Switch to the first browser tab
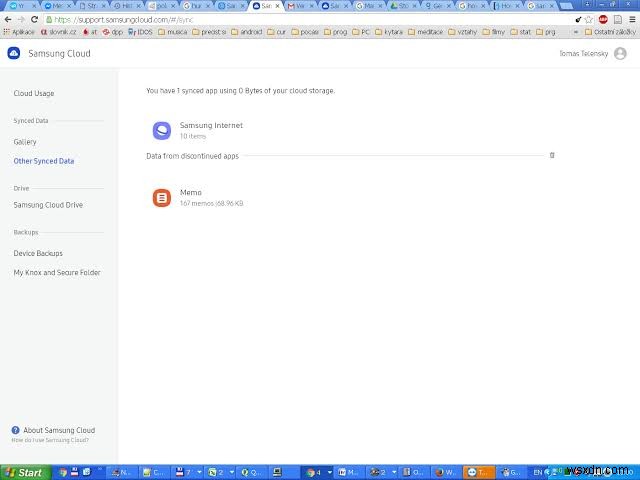This screenshot has height=480, width=640. click(x=21, y=6)
